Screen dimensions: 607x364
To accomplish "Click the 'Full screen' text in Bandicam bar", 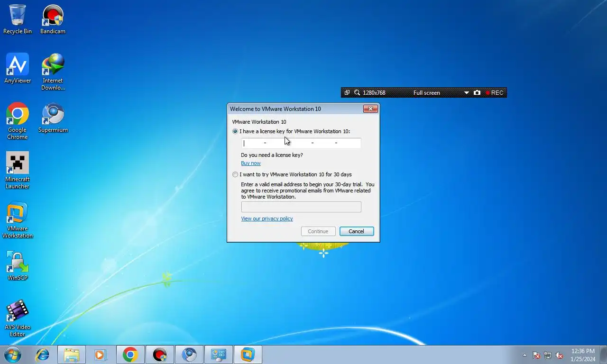I will [427, 93].
